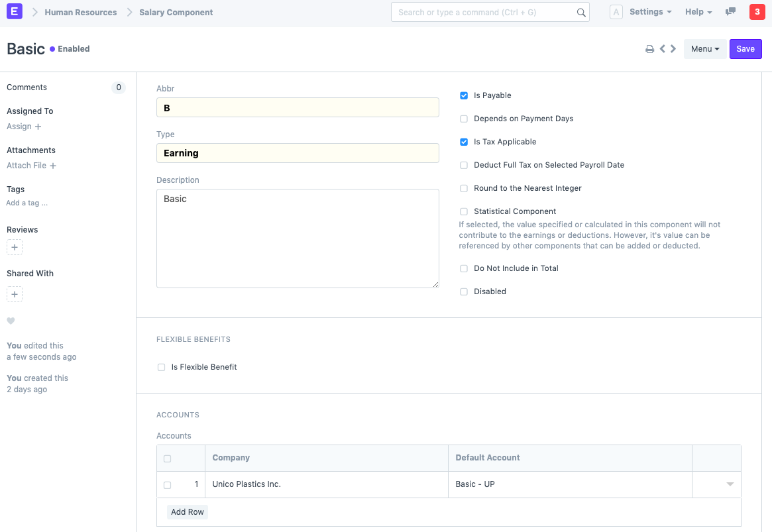772x532 pixels.
Task: Toggle the Is Flexible Benefit checkbox
Action: (x=161, y=367)
